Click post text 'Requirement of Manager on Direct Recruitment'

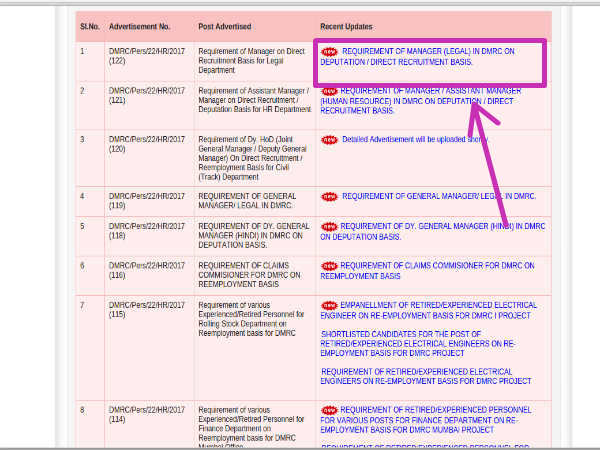click(252, 60)
